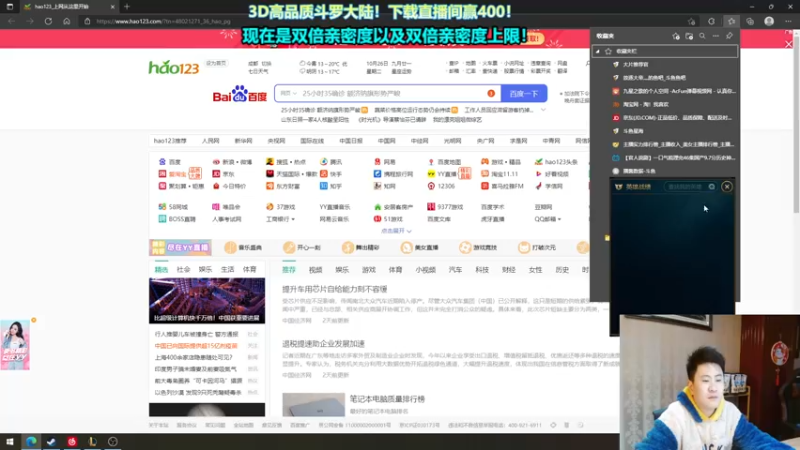Collapse the favorites bar folder

[x=597, y=51]
